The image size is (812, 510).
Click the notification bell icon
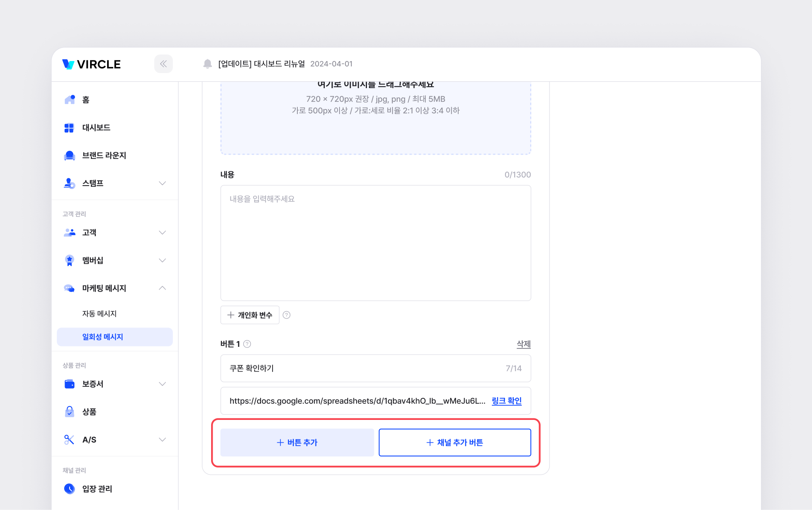(x=208, y=64)
